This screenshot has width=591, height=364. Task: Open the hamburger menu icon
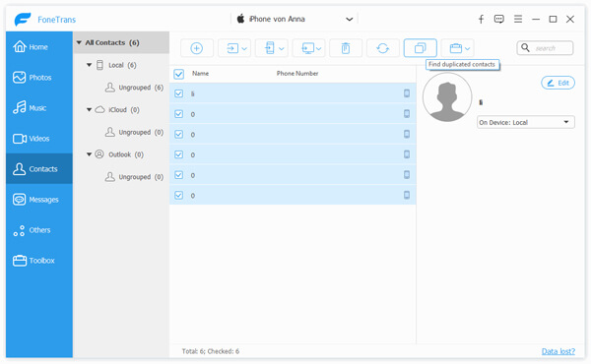click(x=518, y=19)
